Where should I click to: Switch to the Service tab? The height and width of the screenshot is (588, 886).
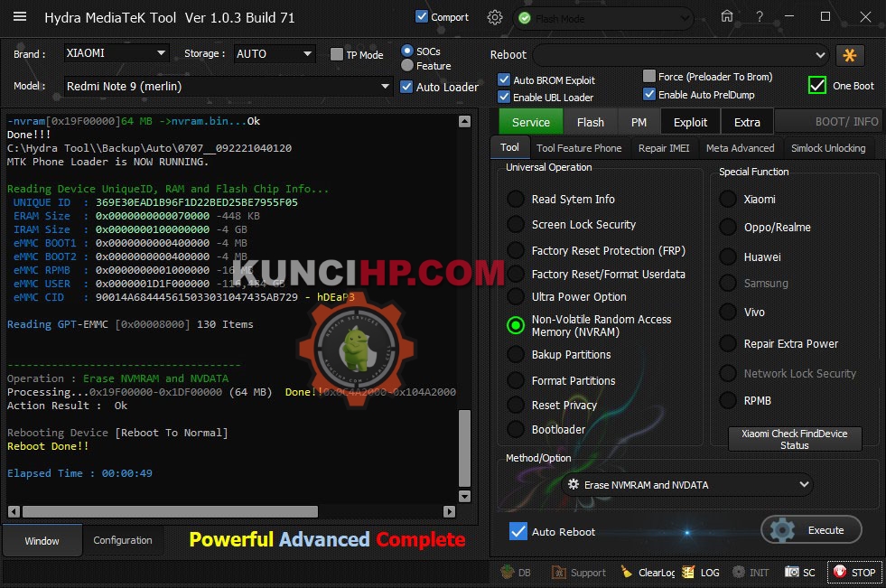pos(530,122)
